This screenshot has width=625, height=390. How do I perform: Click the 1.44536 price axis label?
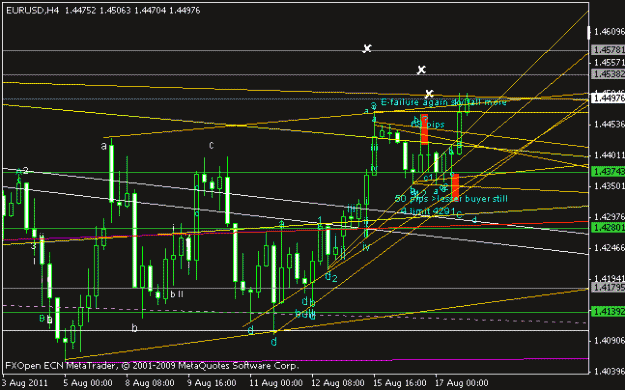(x=609, y=125)
